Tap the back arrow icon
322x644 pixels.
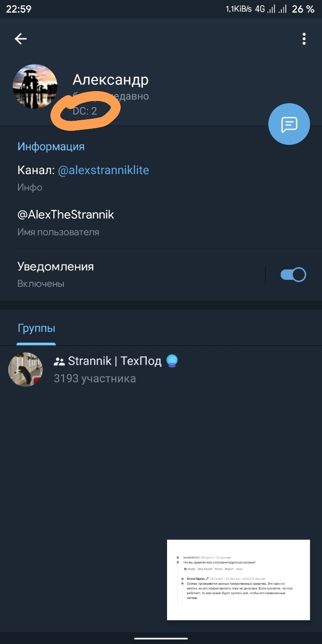click(x=21, y=39)
